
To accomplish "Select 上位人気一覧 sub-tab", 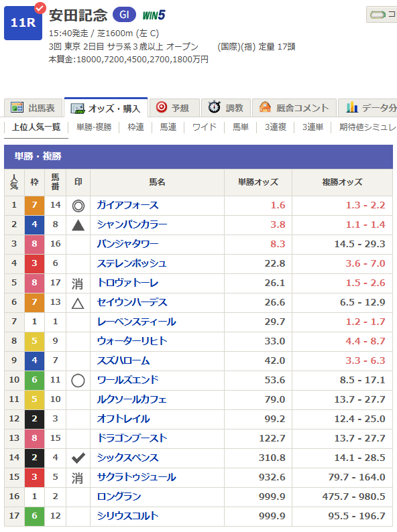I will click(x=36, y=127).
